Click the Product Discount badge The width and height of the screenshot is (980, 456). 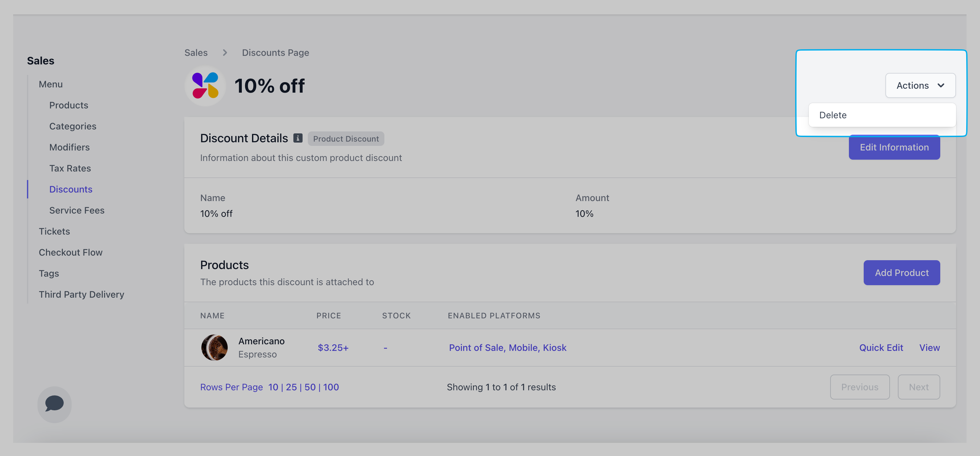click(x=345, y=139)
